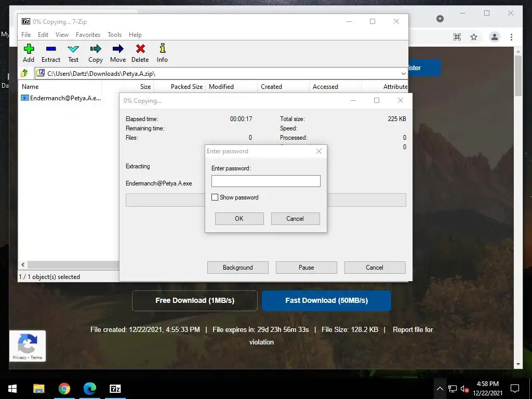The width and height of the screenshot is (532, 399).
Task: Click the Extract toolbar icon
Action: pyautogui.click(x=51, y=53)
